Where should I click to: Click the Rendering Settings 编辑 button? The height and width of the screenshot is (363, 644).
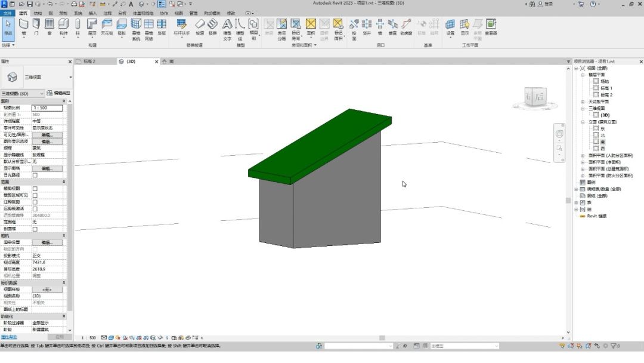coord(47,242)
